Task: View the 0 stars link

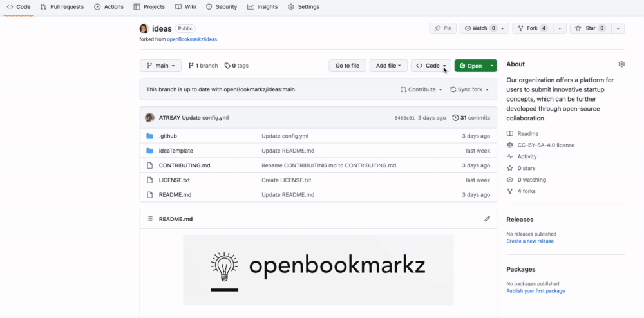Action: pyautogui.click(x=526, y=168)
